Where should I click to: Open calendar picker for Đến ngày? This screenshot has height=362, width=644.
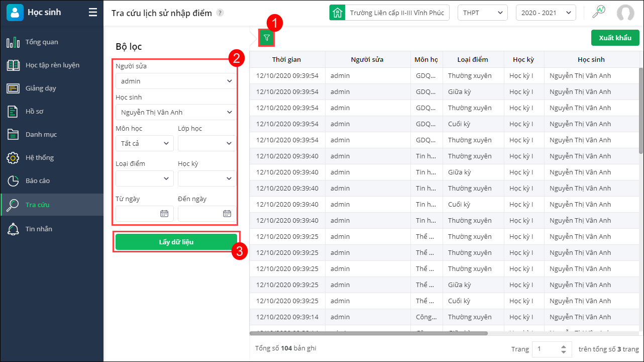point(227,213)
